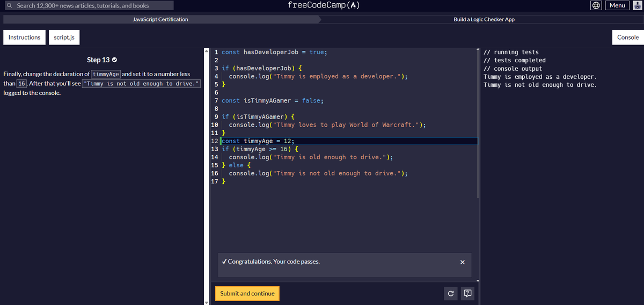Place cursor on line 12 timmyAge declaration
This screenshot has width=644, height=305.
[x=258, y=141]
